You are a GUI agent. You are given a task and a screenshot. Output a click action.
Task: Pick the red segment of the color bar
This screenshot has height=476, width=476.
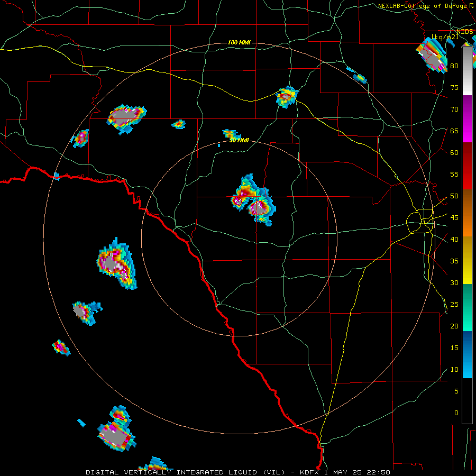(467, 166)
